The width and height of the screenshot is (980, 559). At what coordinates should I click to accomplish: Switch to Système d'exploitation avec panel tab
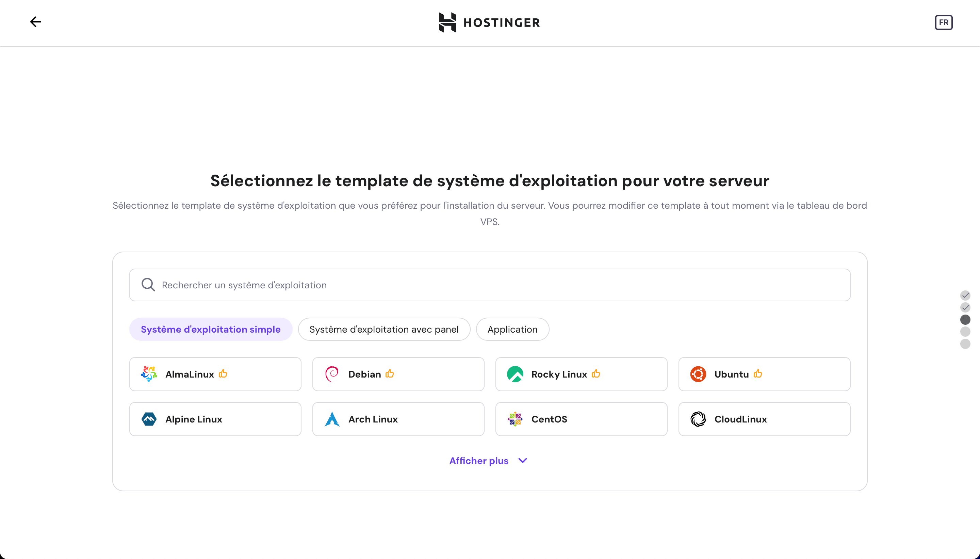[x=384, y=329]
